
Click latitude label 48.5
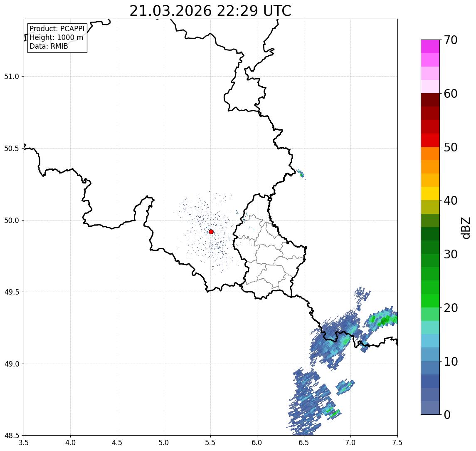pos(12,435)
